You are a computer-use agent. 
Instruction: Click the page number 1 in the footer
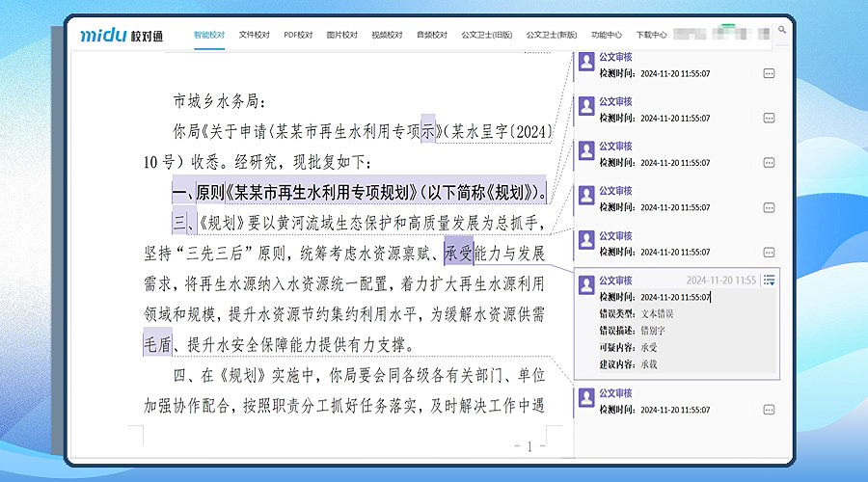529,446
